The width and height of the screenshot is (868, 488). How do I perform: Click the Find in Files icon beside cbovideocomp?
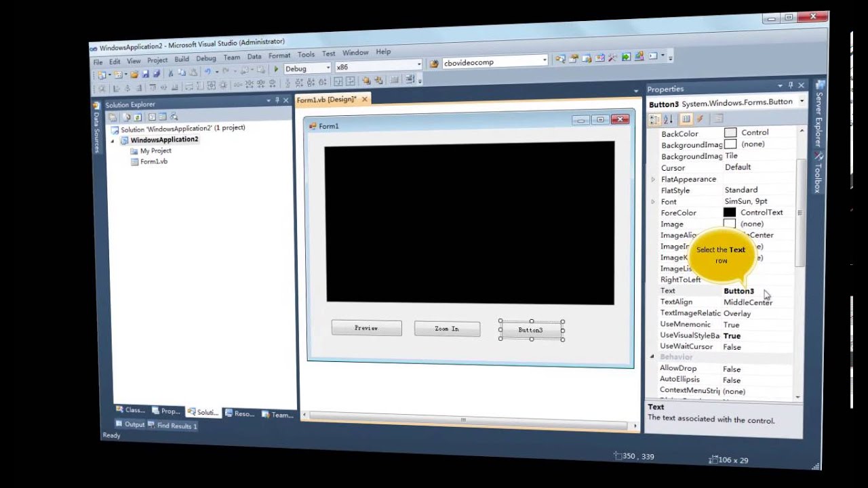click(434, 64)
